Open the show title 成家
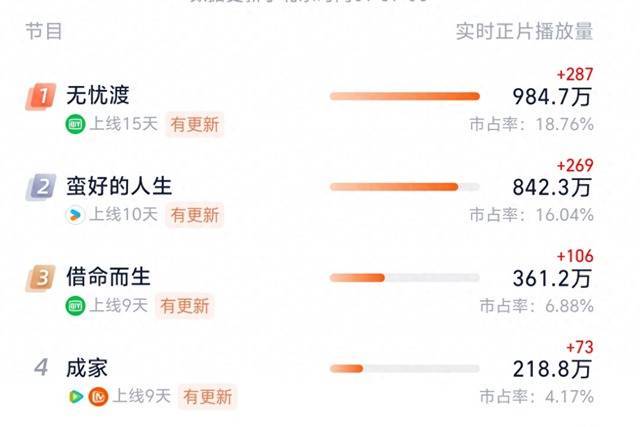Screen dimensions: 640x427 87,368
